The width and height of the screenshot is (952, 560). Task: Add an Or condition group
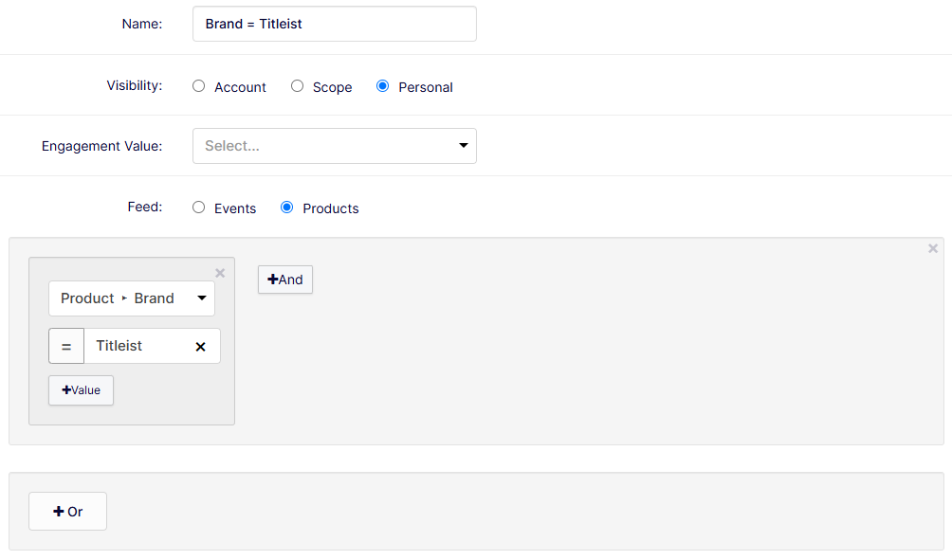[67, 512]
